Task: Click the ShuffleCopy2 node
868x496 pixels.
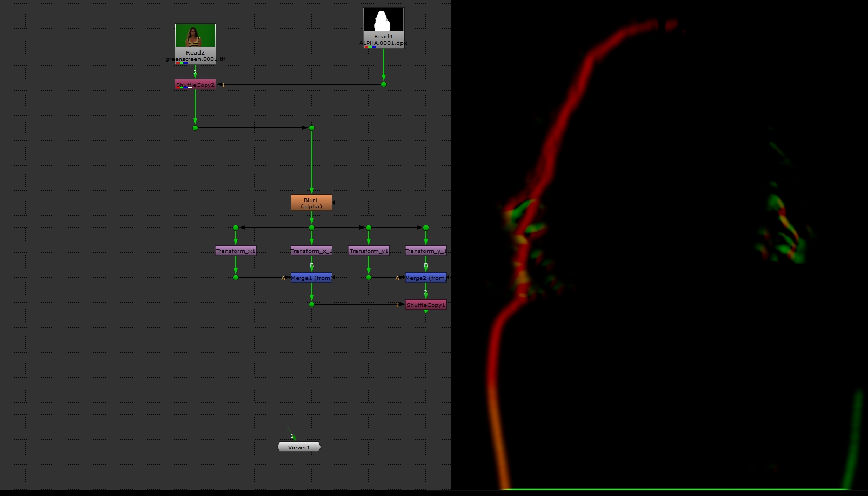Action: tap(195, 85)
